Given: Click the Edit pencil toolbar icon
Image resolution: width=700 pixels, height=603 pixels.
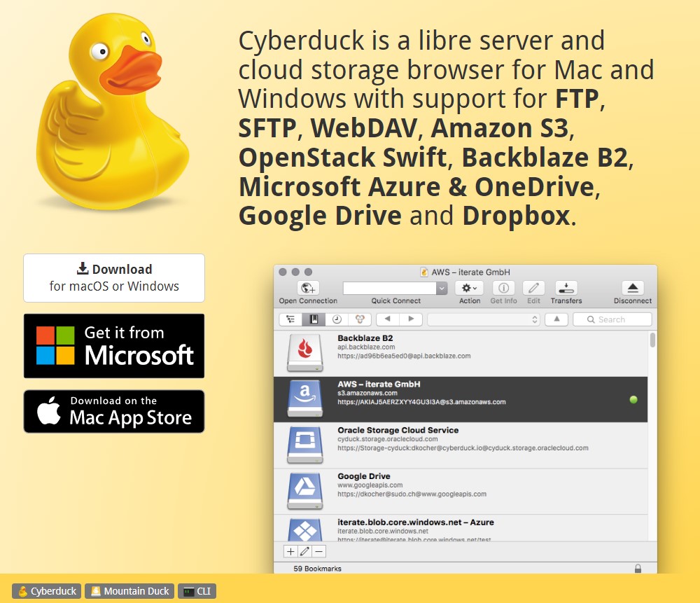Looking at the screenshot, I should (x=533, y=288).
